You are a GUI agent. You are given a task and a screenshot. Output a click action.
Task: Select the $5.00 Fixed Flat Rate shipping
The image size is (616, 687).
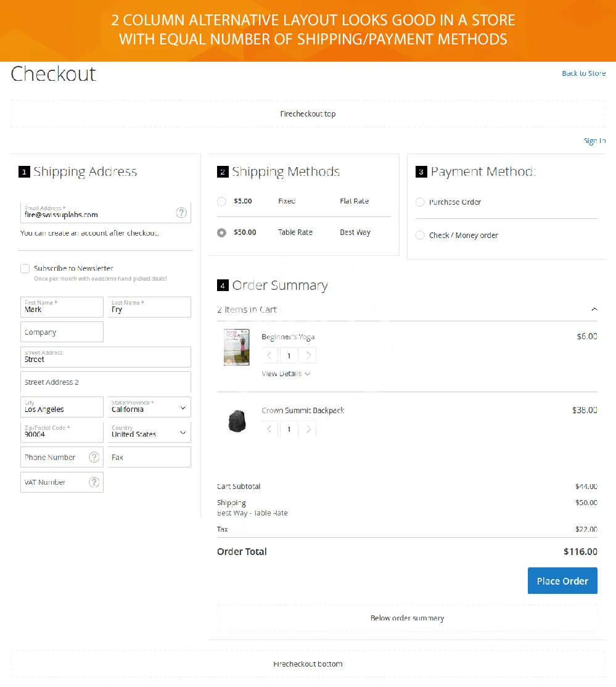click(x=222, y=202)
